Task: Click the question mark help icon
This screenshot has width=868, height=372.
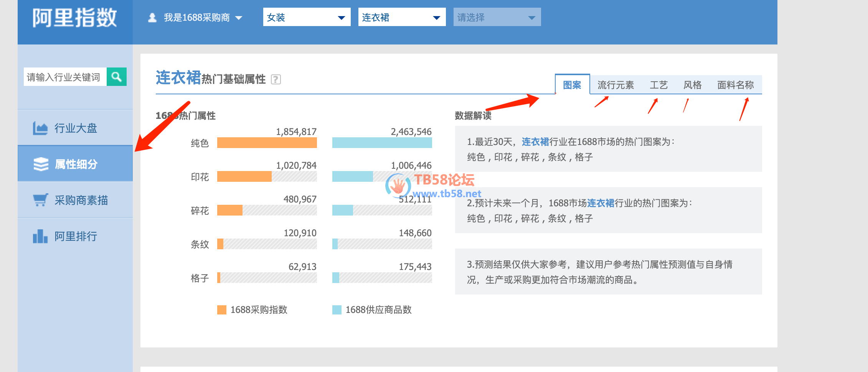Action: [276, 79]
